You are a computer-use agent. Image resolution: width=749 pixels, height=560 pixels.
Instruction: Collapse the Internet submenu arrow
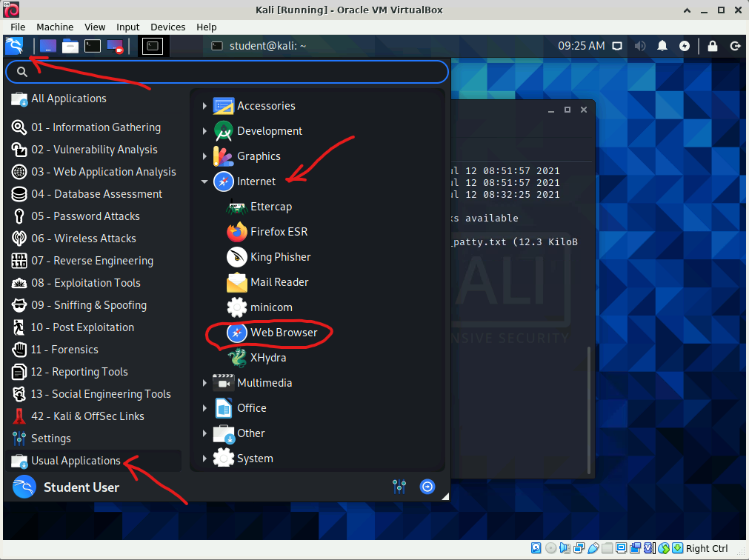tap(204, 182)
